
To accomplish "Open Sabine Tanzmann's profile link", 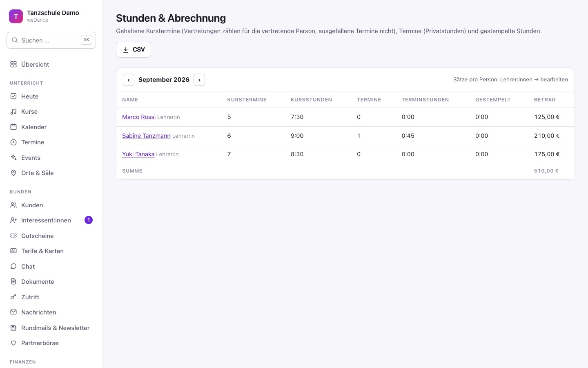I will click(146, 136).
